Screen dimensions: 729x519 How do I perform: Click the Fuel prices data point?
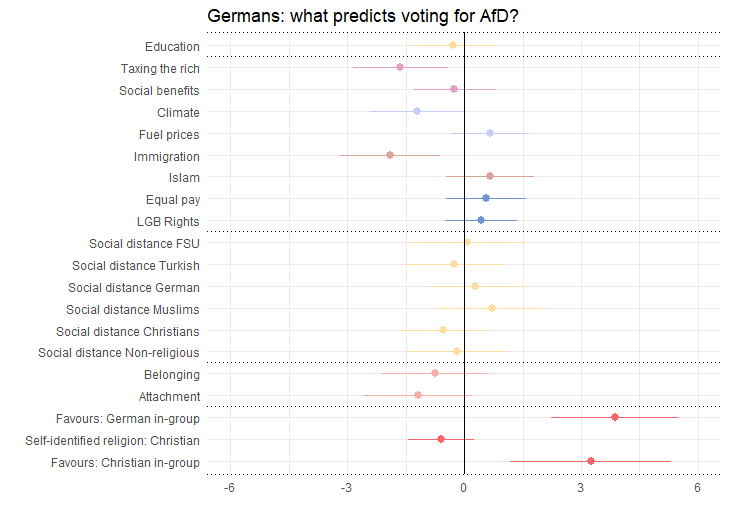pos(490,133)
